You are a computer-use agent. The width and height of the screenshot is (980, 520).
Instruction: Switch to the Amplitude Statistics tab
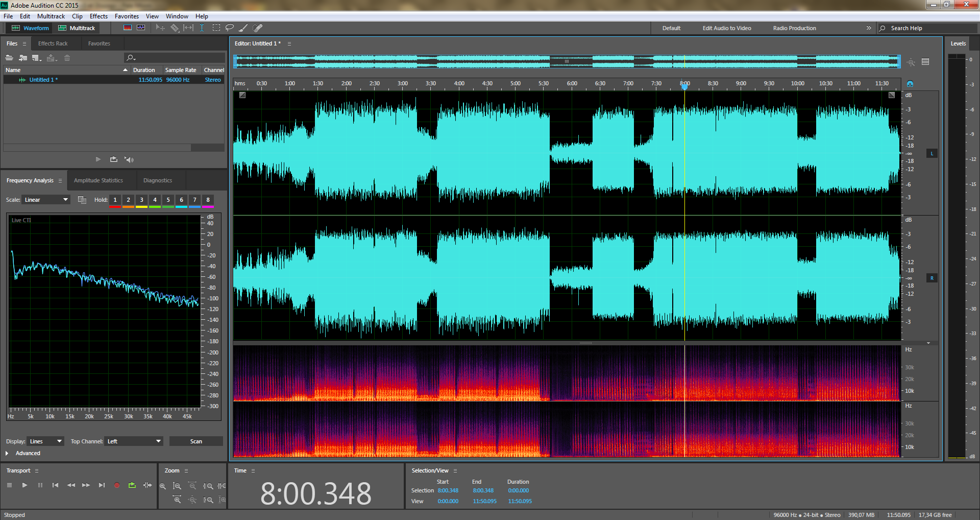click(98, 180)
